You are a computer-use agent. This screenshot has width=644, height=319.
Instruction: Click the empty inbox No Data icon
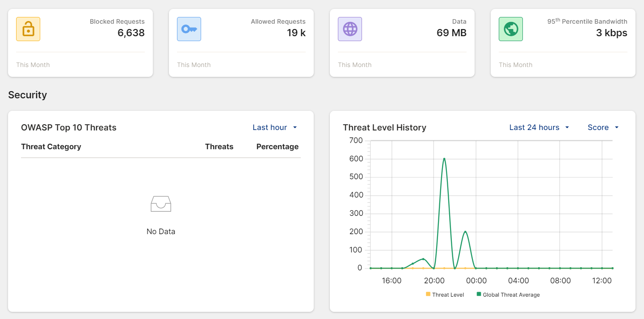tap(161, 204)
